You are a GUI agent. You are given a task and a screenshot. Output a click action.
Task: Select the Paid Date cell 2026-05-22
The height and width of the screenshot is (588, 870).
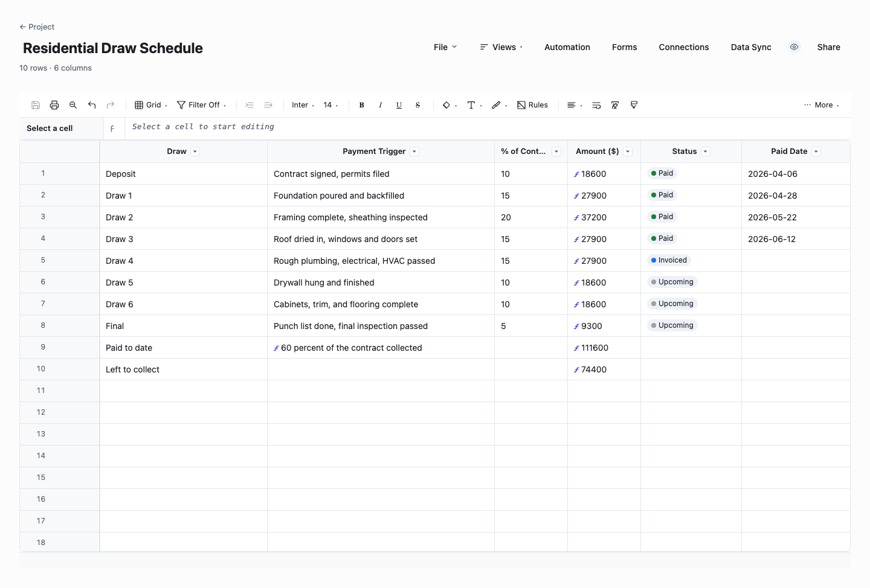tap(796, 217)
